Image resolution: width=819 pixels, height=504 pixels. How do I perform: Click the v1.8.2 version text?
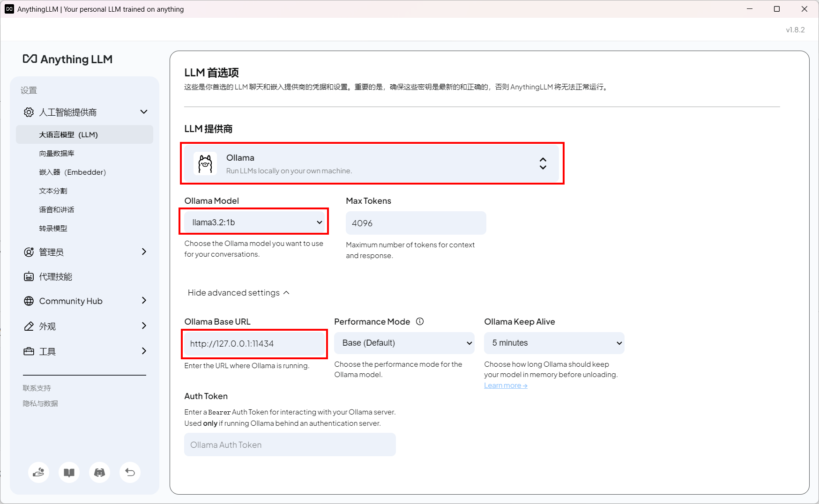click(x=795, y=30)
